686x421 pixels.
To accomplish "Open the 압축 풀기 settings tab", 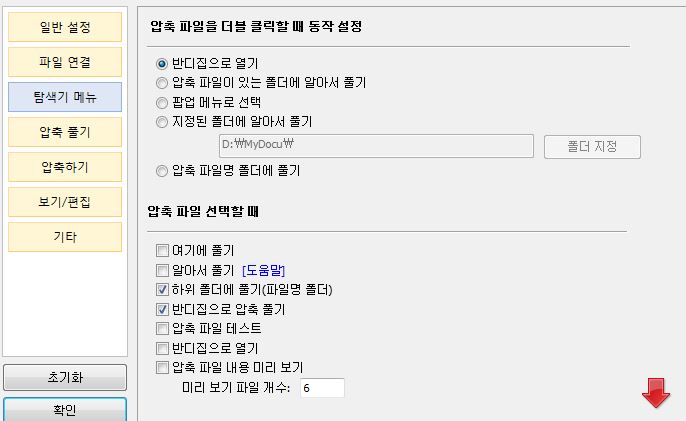I will click(x=65, y=132).
